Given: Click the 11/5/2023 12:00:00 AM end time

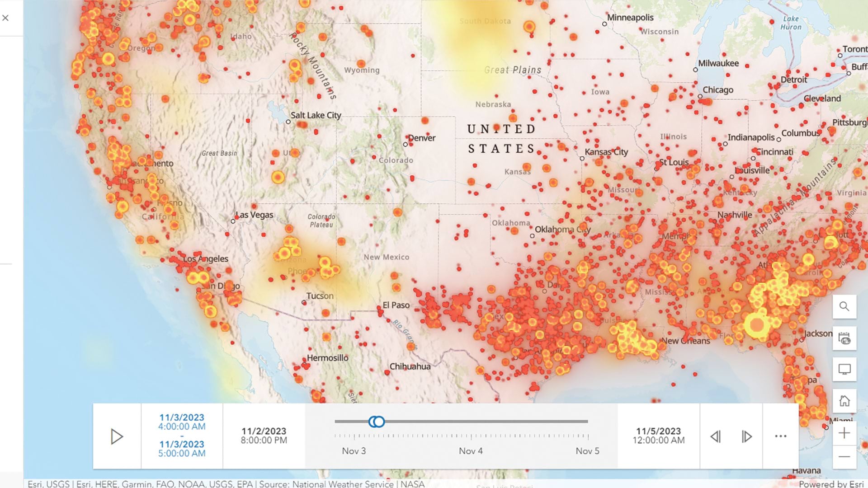Looking at the screenshot, I should (x=658, y=436).
